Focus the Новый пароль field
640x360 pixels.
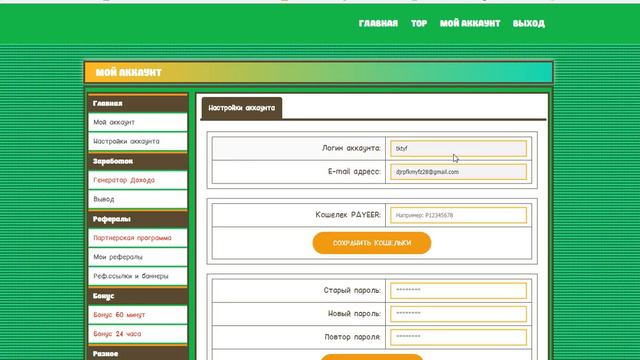(458, 314)
